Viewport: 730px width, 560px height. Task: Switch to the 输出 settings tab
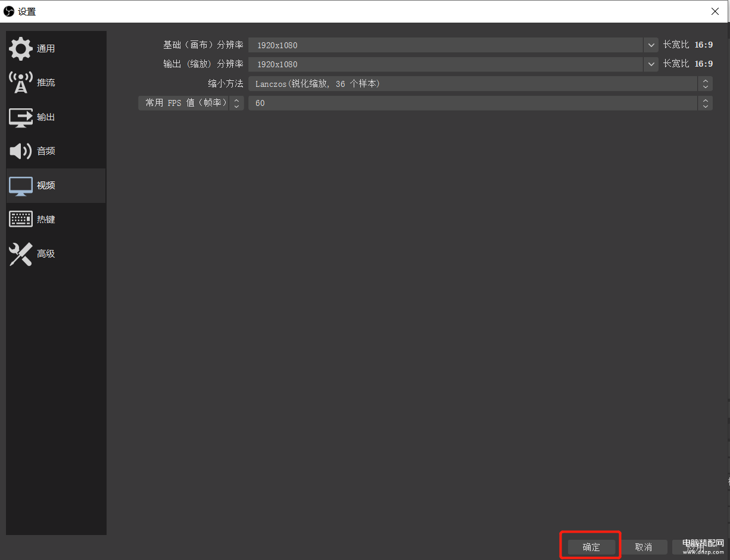(56, 117)
